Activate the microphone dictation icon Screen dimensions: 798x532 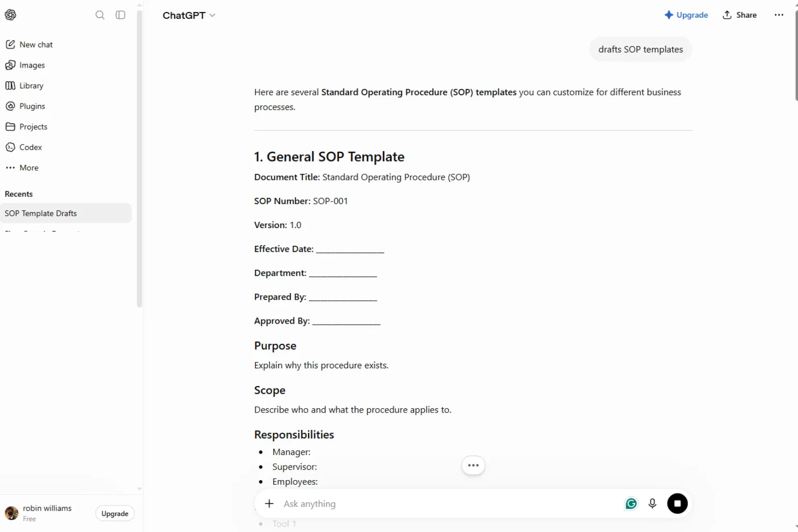pyautogui.click(x=653, y=503)
